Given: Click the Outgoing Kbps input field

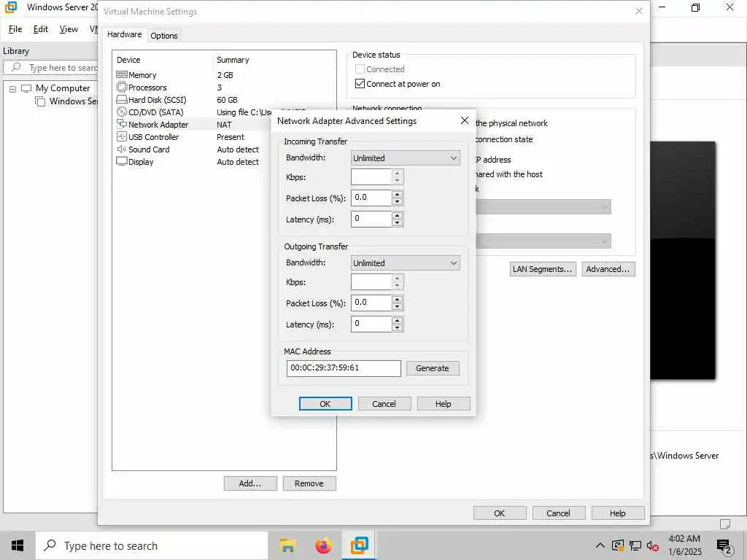Looking at the screenshot, I should coord(371,282).
